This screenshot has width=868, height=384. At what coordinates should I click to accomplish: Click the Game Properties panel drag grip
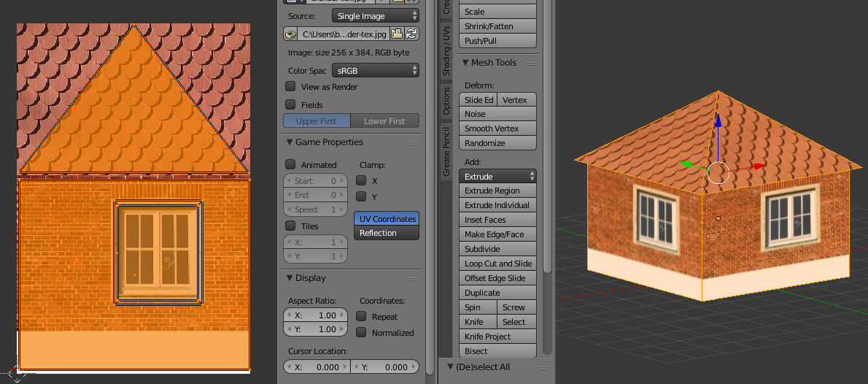click(413, 143)
